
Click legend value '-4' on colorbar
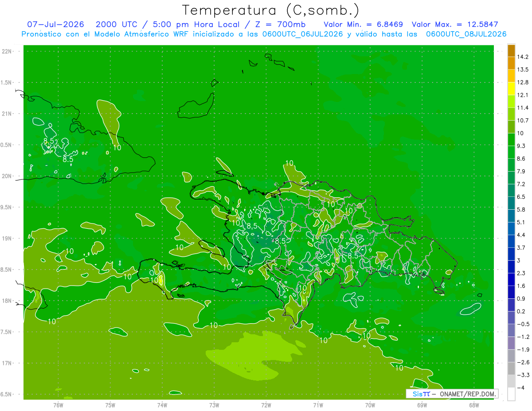coord(521,388)
